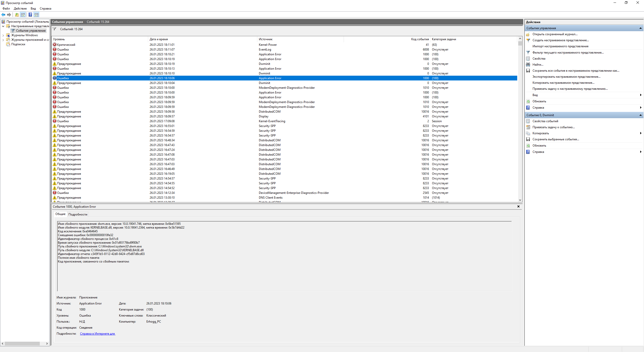644x352 pixels.
Task: Click the horizontal scrollbar in the tree pane
Action: (22, 343)
